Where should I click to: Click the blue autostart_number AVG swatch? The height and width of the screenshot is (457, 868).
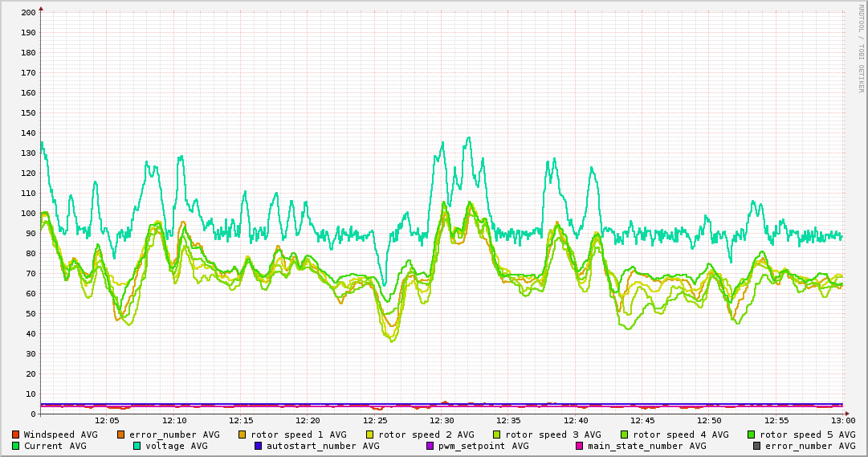259,446
